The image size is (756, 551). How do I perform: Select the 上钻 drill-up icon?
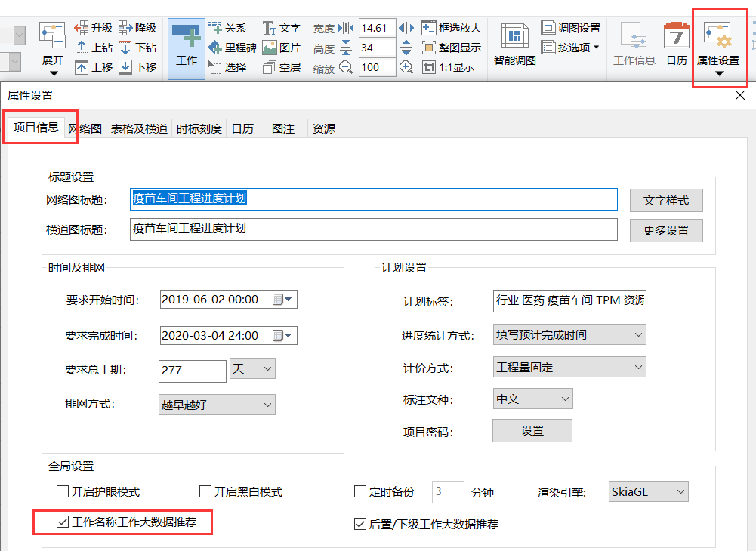pyautogui.click(x=94, y=48)
